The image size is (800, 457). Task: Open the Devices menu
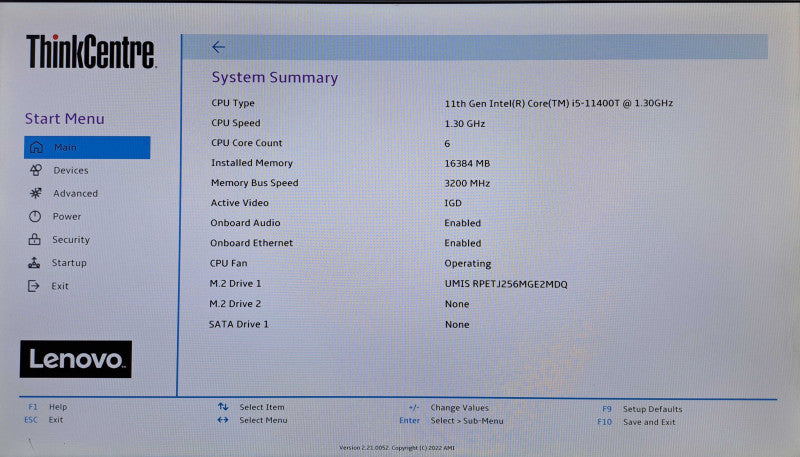71,170
